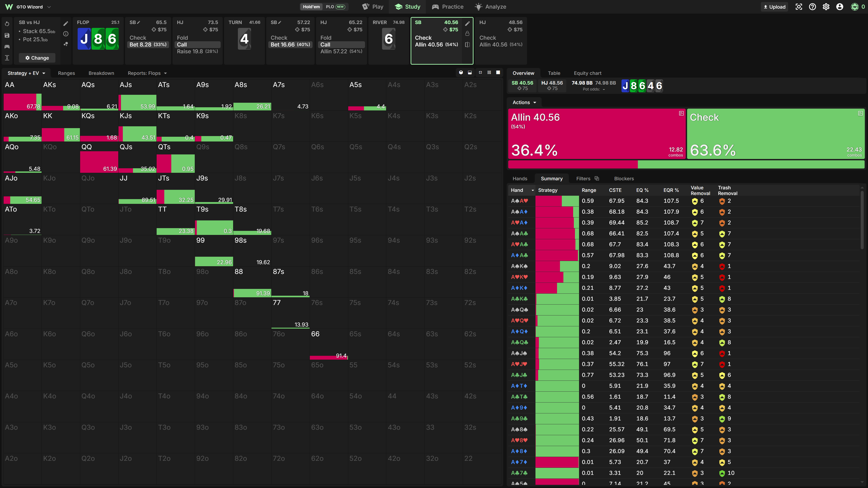The width and height of the screenshot is (868, 488).
Task: Click the copy icon next to Filters tab
Action: 597,178
